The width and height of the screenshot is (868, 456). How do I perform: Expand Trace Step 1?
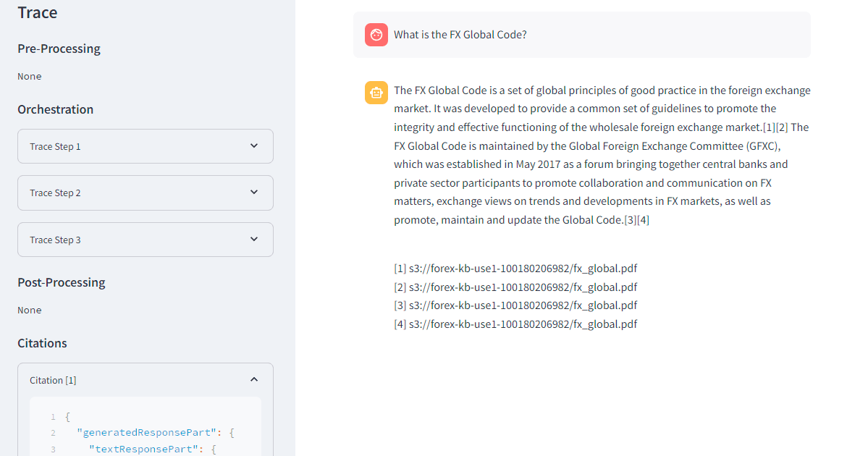click(x=145, y=146)
